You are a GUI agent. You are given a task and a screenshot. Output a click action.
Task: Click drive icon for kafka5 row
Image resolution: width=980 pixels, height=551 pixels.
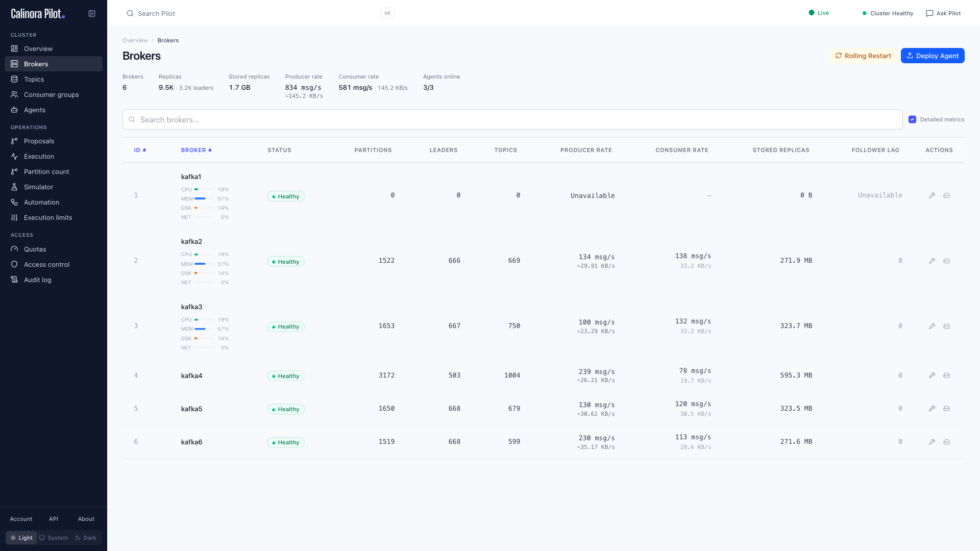coord(946,409)
